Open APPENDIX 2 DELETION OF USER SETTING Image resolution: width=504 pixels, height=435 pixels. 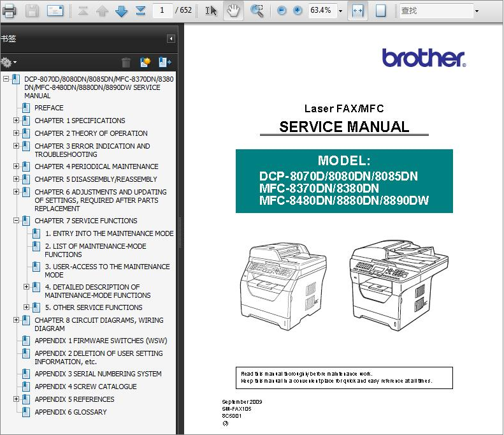(x=99, y=357)
